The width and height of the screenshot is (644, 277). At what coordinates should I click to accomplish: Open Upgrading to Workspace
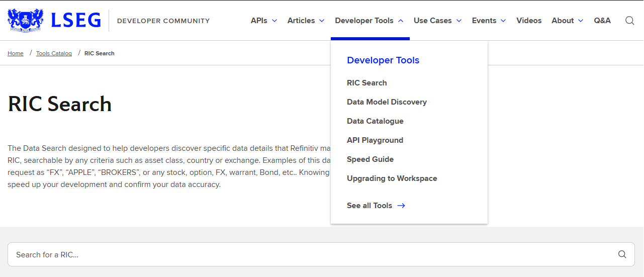392,178
